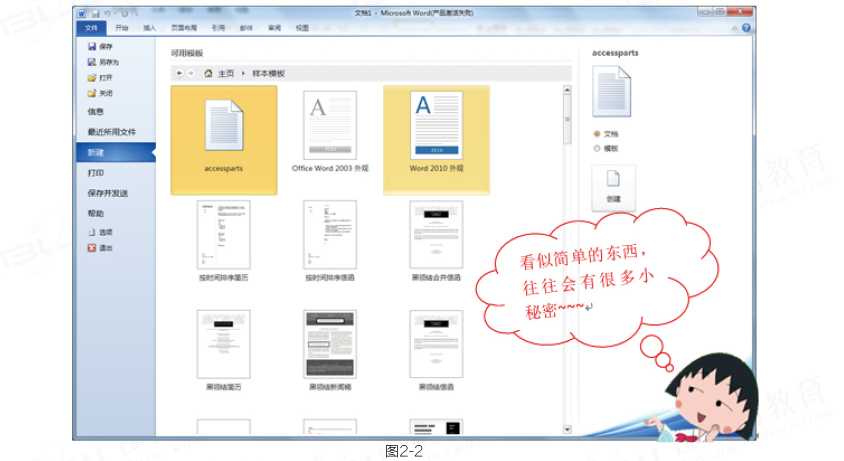Click the breadcrumb separator arrow after 主页
The image size is (844, 461).
(243, 73)
